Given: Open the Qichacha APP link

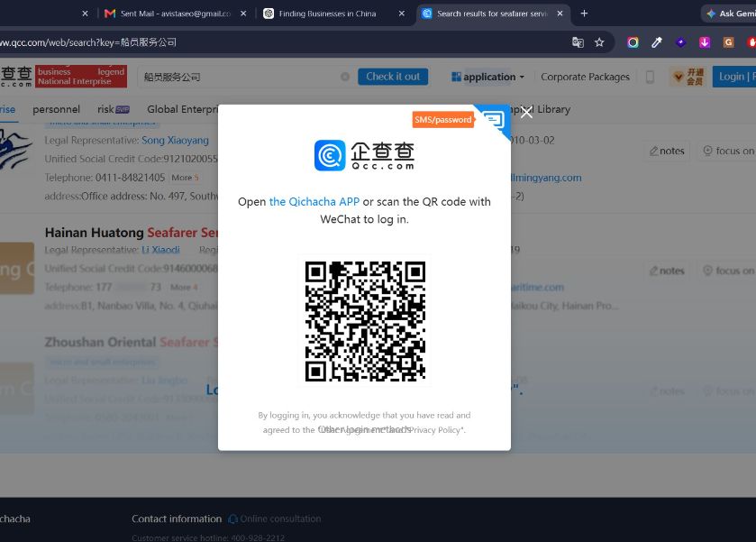Looking at the screenshot, I should 314,201.
